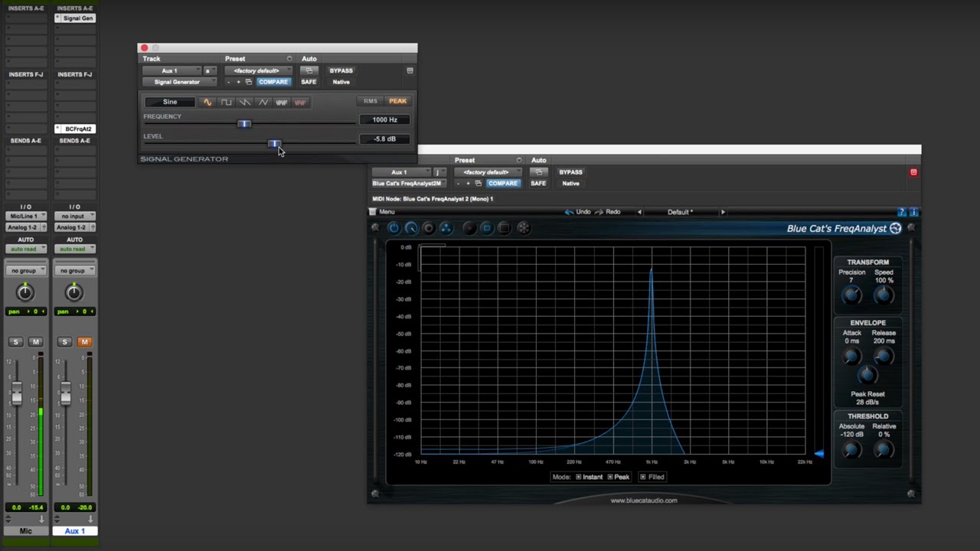Unmute the Aux 1 track
Screen dimensions: 980x551
[x=84, y=342]
